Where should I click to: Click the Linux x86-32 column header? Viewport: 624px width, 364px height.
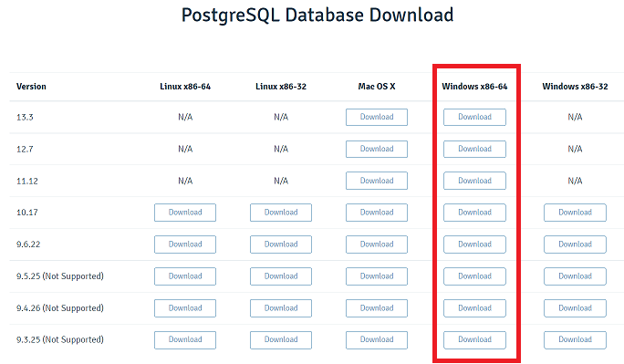pos(281,87)
